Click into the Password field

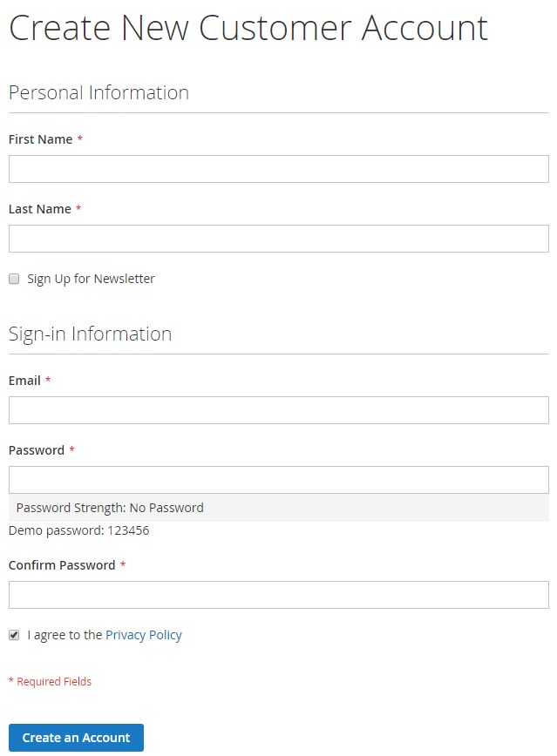click(278, 480)
